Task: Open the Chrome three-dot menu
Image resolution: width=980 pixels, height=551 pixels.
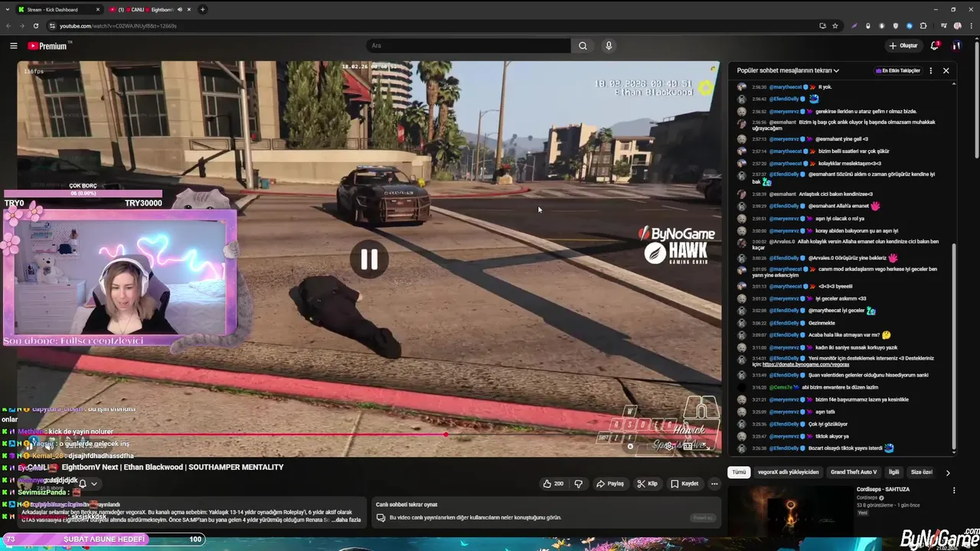Action: (x=971, y=25)
